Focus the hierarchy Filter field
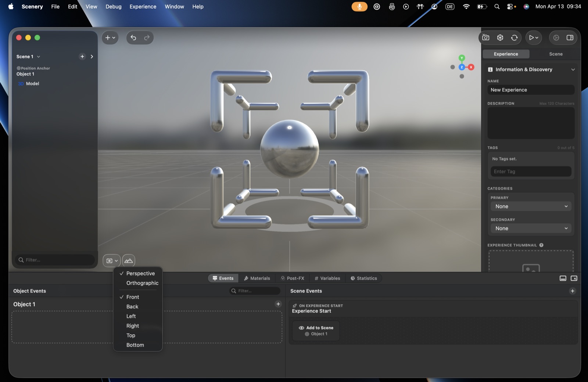The image size is (588, 382). click(x=55, y=260)
